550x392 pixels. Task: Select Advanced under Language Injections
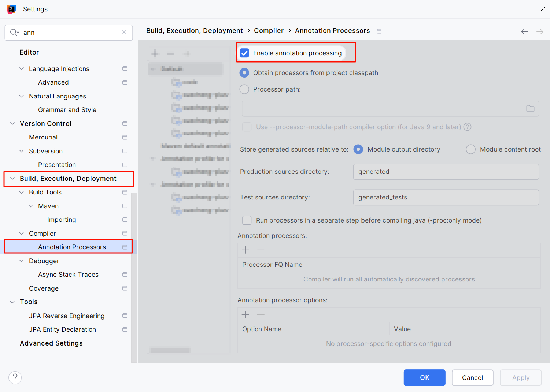coord(53,82)
